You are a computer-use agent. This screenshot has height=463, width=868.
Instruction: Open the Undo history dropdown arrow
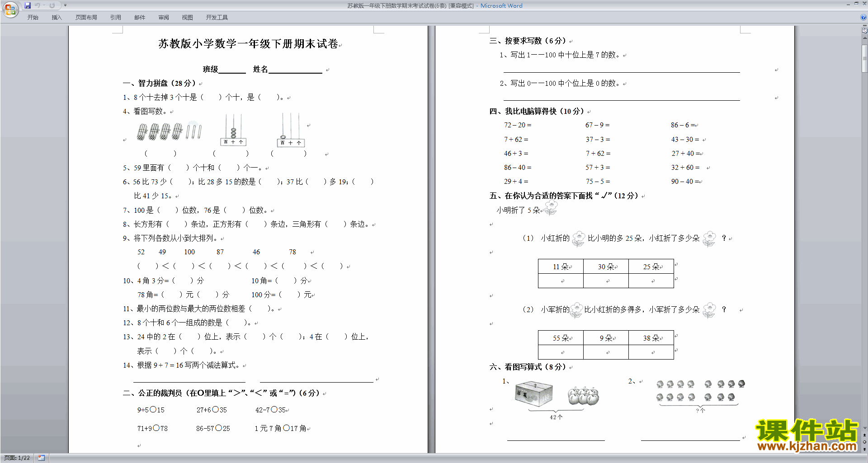click(44, 5)
